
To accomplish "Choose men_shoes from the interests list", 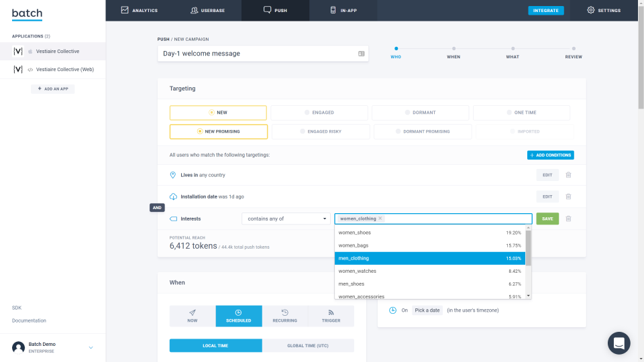I will (429, 284).
